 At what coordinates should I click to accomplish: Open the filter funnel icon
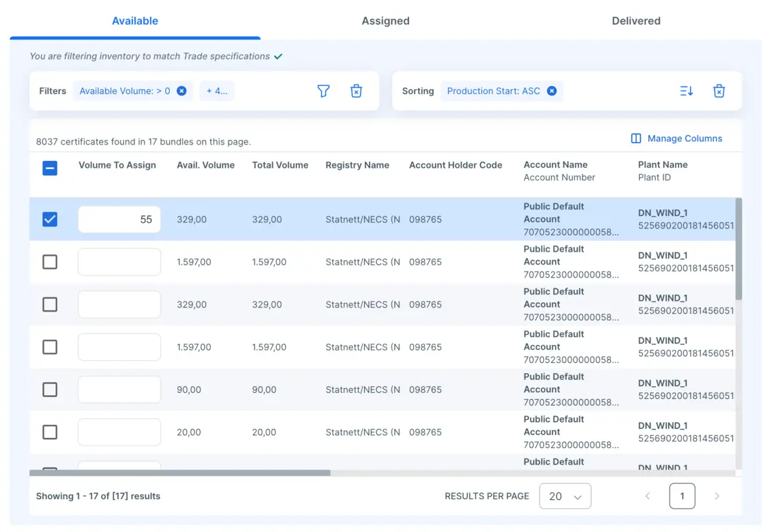click(x=323, y=91)
